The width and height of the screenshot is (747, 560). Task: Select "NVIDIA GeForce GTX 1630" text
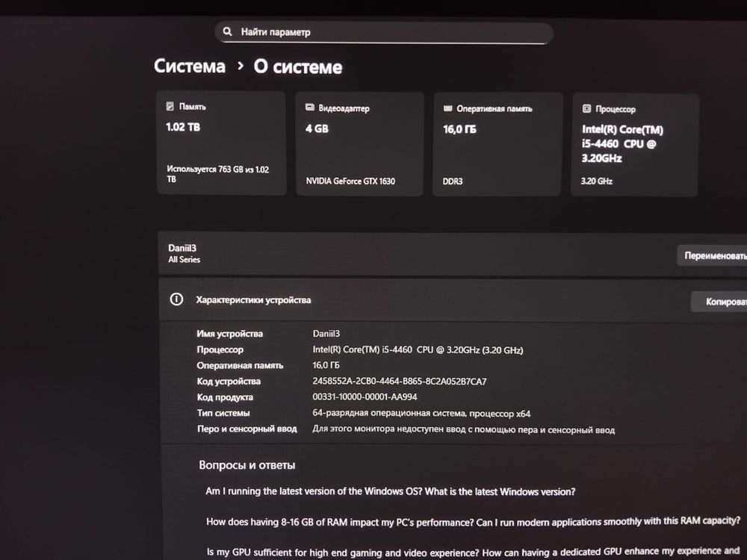(350, 181)
